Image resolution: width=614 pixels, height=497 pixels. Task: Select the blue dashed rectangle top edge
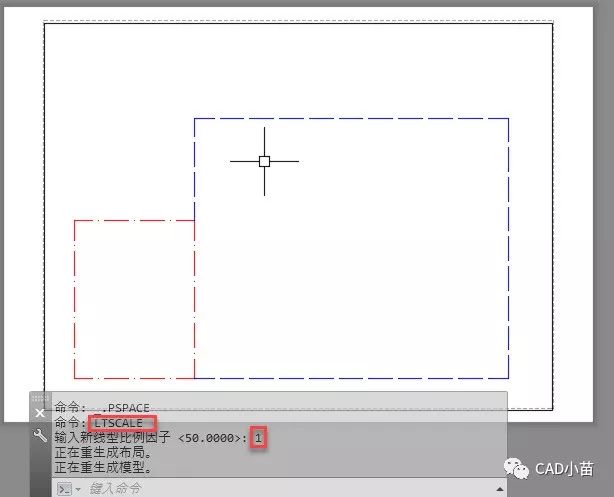[x=350, y=119]
